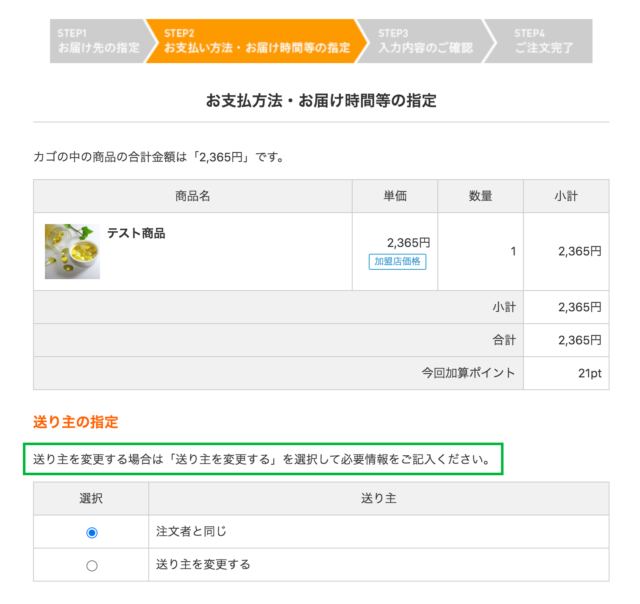Click the 加盟店価格 price badge

397,262
